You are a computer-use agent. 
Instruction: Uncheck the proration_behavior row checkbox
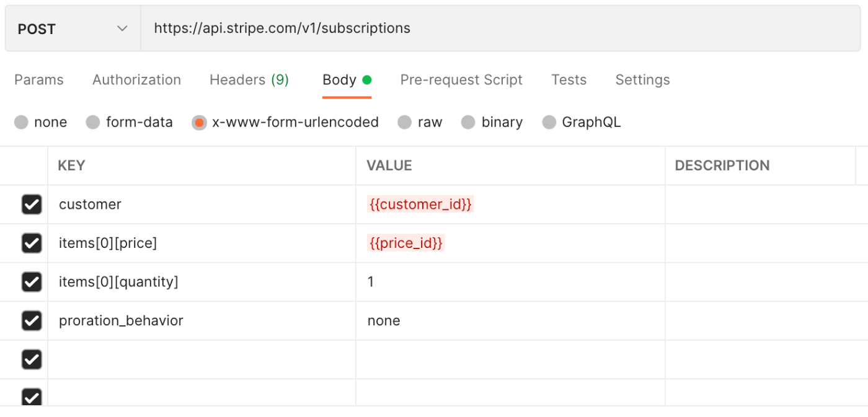(x=32, y=320)
